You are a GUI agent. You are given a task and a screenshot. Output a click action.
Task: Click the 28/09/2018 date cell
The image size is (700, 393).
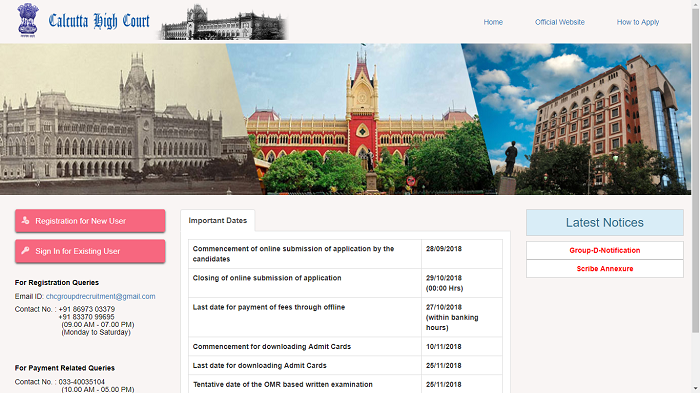click(462, 254)
